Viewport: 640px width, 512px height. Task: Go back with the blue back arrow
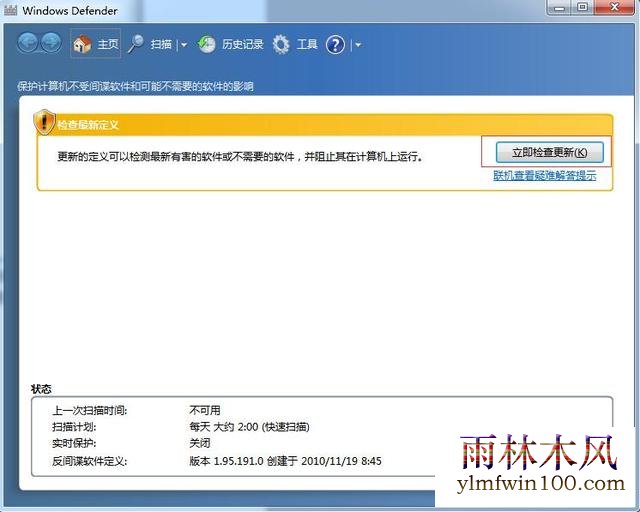coord(27,43)
